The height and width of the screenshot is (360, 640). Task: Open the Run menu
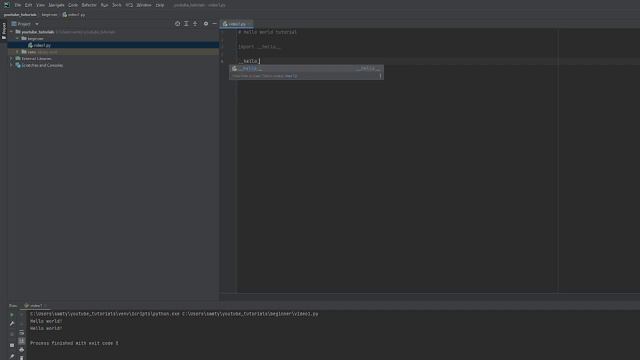[104, 5]
